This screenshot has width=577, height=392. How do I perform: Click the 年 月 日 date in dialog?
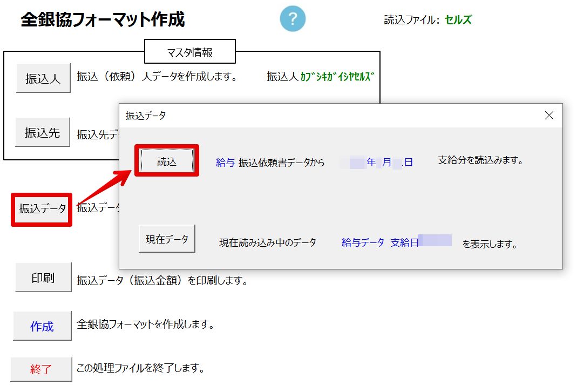tap(381, 162)
